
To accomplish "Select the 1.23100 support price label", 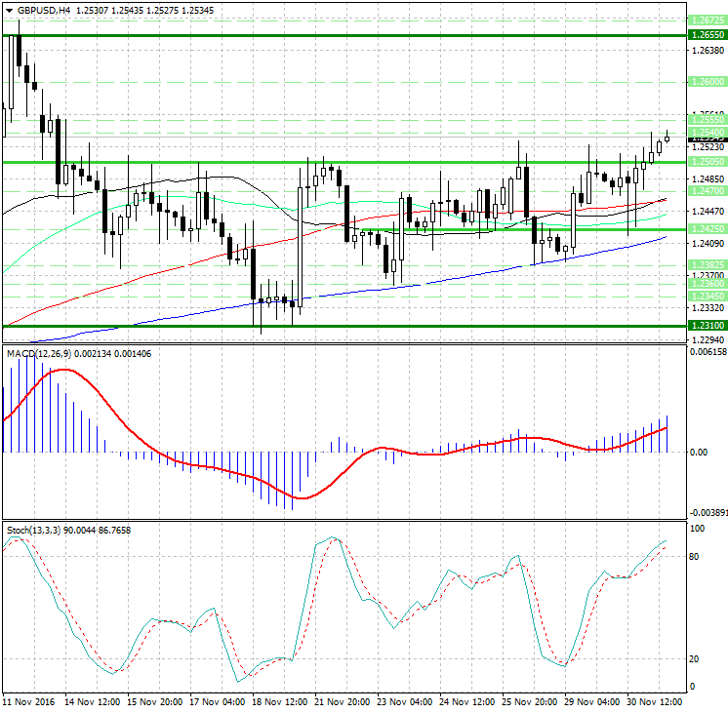I will tap(707, 326).
